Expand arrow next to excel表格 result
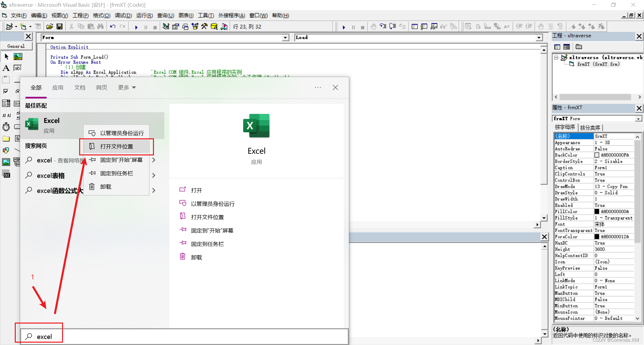The height and width of the screenshot is (345, 644). [x=154, y=175]
